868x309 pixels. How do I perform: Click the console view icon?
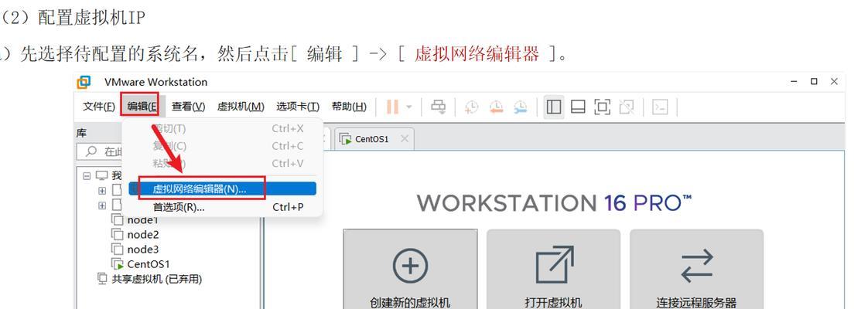(x=660, y=107)
